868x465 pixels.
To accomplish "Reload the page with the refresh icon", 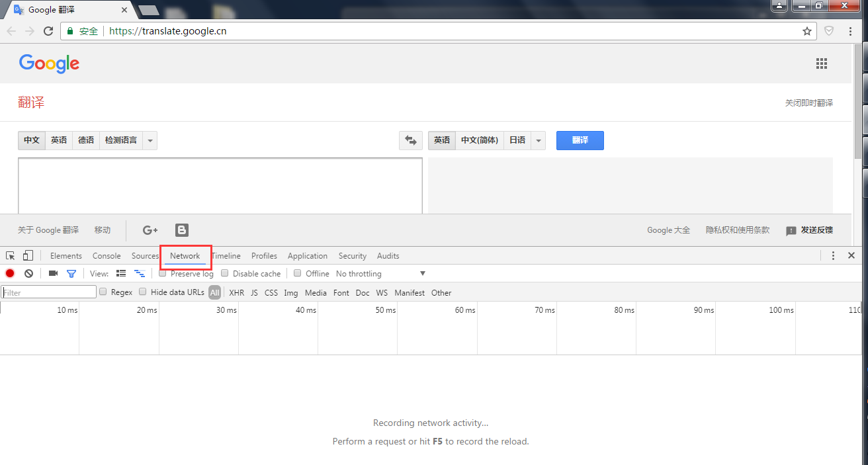I will (x=48, y=31).
